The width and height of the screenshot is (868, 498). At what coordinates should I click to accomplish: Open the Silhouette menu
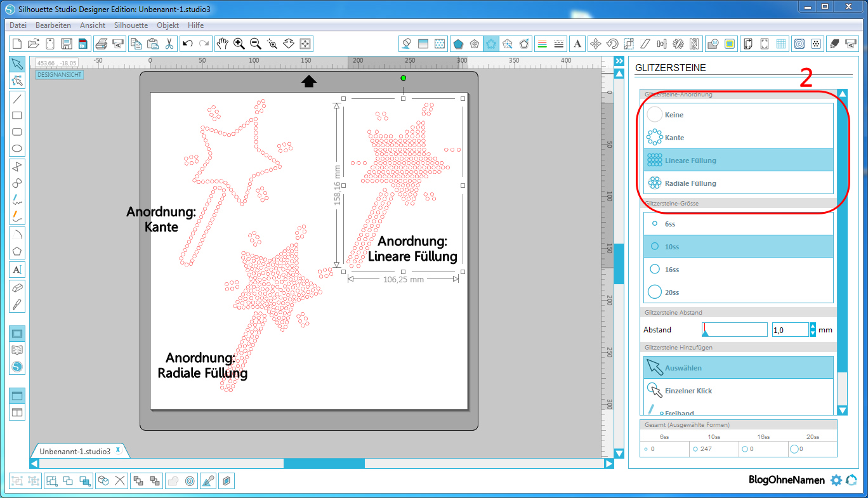tap(131, 25)
